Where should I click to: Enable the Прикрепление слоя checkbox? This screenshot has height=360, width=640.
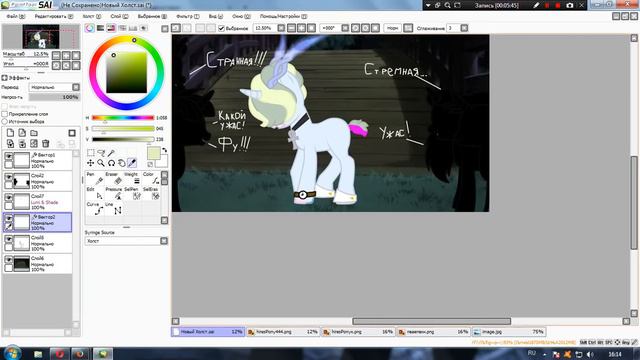pos(5,114)
